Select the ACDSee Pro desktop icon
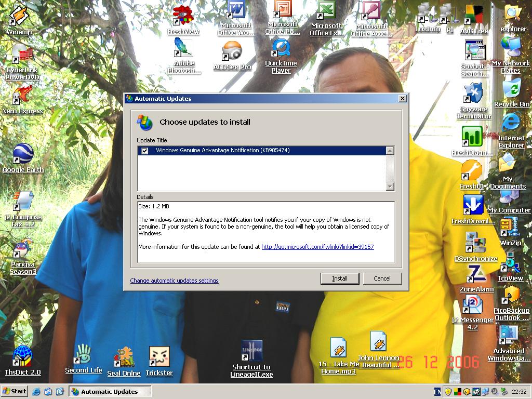Image resolution: width=532 pixels, height=399 pixels. pyautogui.click(x=232, y=56)
